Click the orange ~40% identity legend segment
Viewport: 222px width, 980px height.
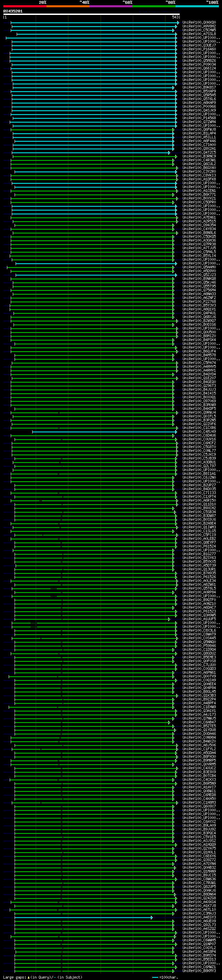68,6
